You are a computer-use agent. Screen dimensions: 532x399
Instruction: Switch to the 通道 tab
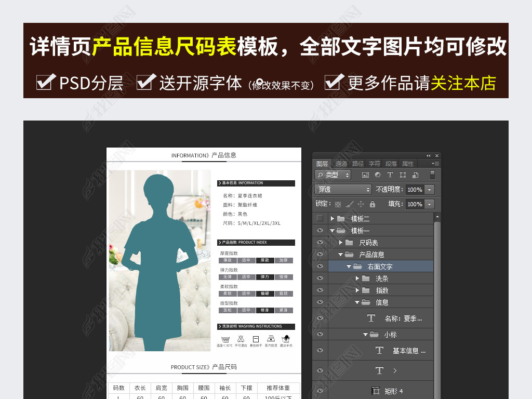click(x=341, y=164)
